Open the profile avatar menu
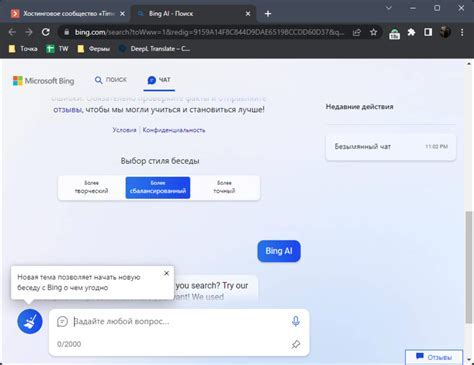Image resolution: width=474 pixels, height=365 pixels. pyautogui.click(x=445, y=32)
